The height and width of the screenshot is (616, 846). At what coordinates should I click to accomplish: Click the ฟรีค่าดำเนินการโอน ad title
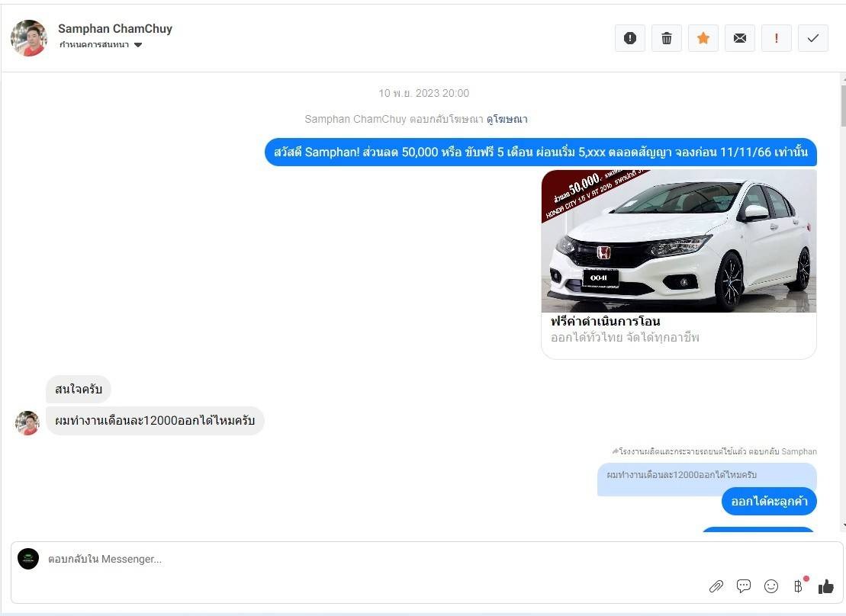click(x=606, y=322)
